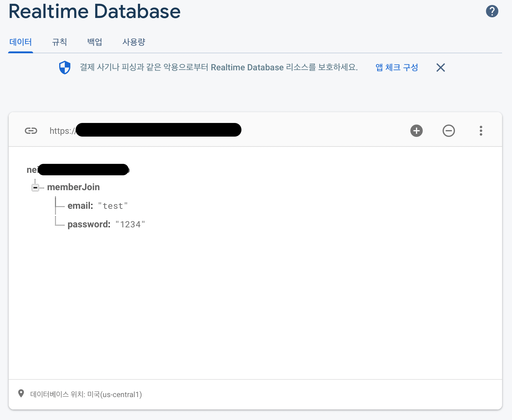Dismiss the App Check banner with X
The image size is (512, 420).
tap(440, 68)
